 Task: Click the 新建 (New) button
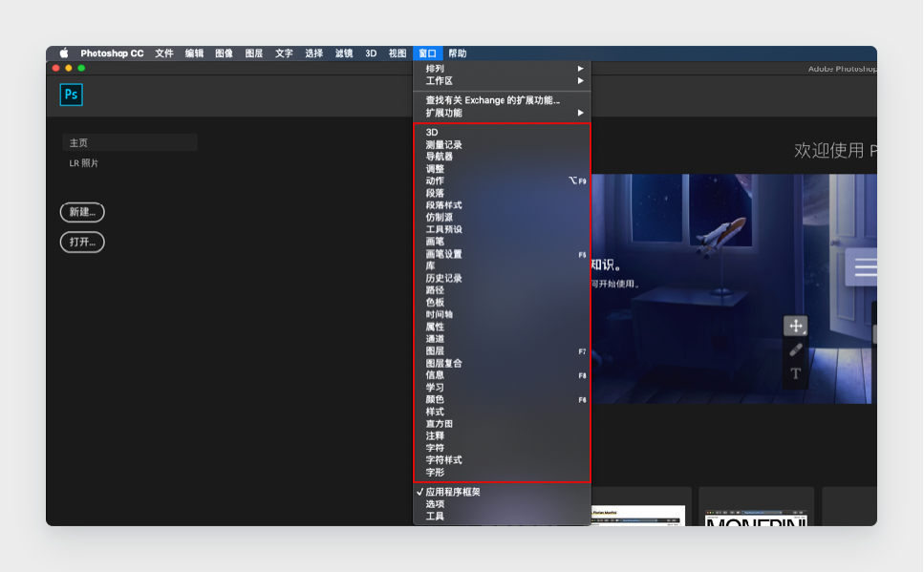click(81, 212)
